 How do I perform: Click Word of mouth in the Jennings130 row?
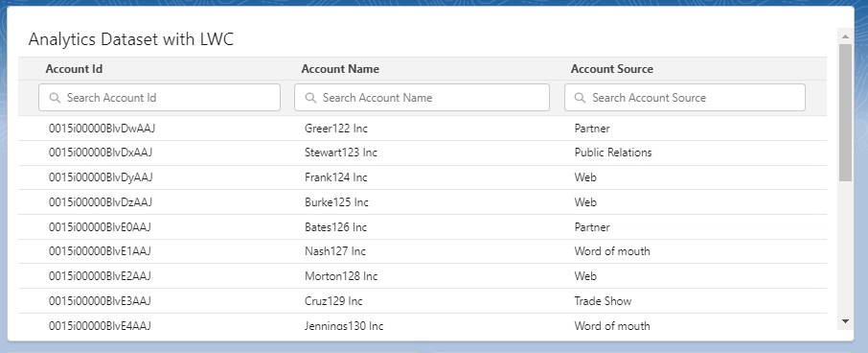pyautogui.click(x=611, y=326)
